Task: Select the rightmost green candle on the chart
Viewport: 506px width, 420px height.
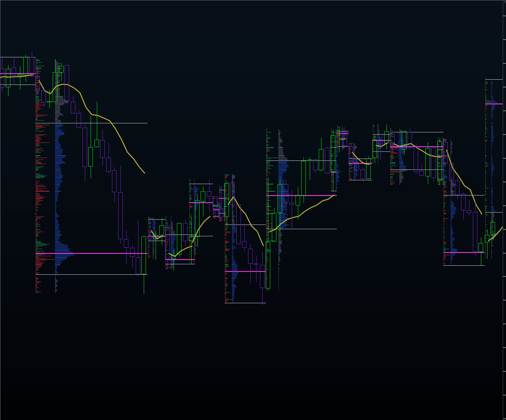Action: coord(492,229)
